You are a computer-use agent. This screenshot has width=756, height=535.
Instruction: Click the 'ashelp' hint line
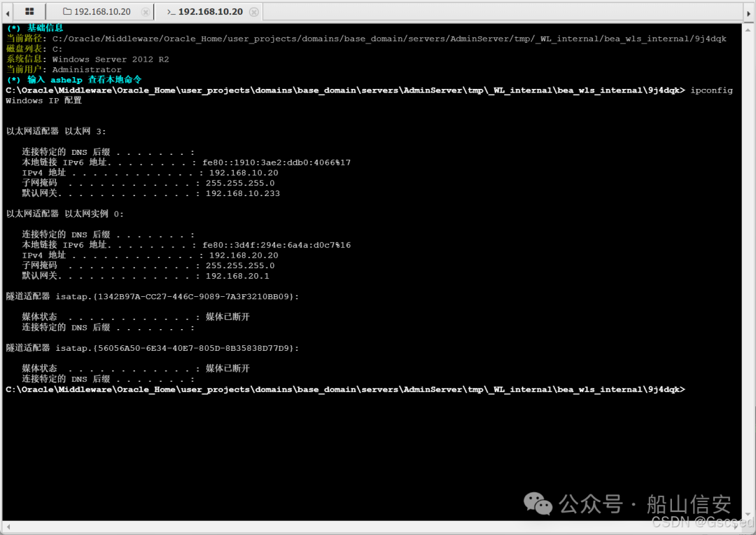tap(74, 80)
